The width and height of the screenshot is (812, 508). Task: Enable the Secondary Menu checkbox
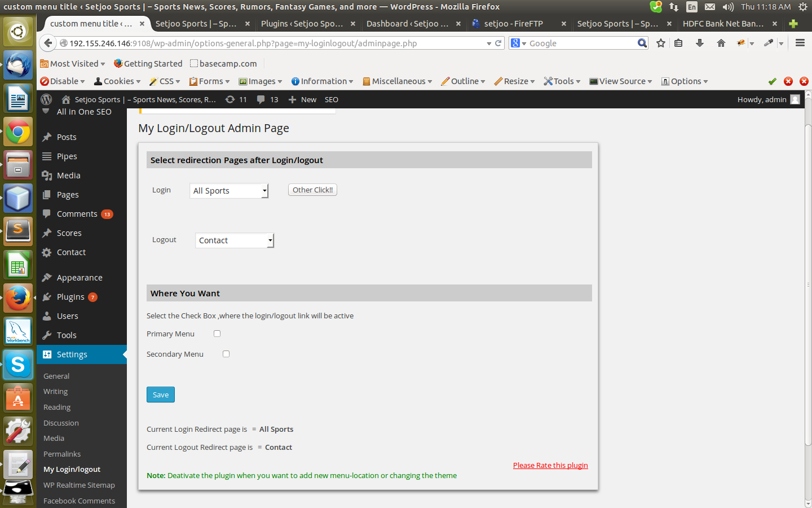click(x=226, y=354)
